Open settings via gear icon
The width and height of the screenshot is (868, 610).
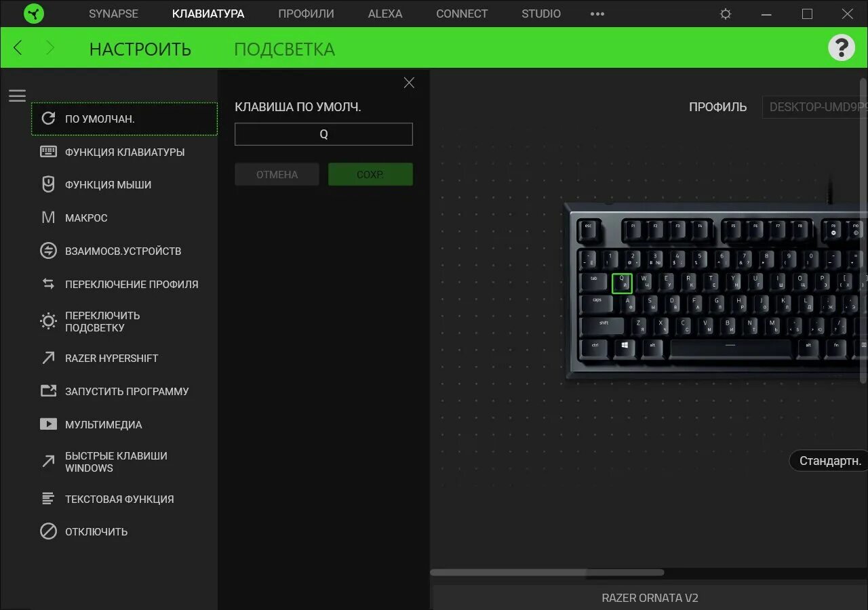(x=726, y=14)
